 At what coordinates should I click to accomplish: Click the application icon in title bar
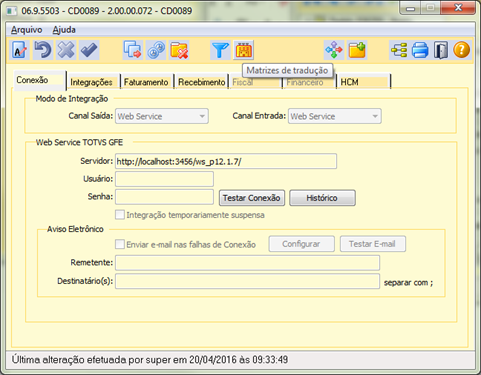pos(12,11)
